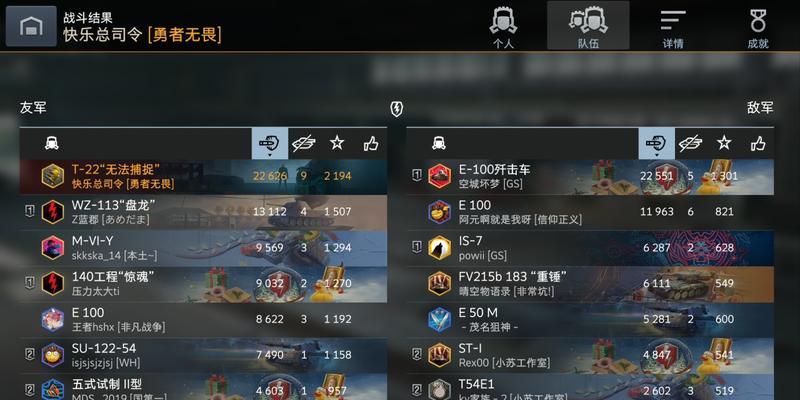Click the IS-7 powii player avatar
The width and height of the screenshot is (800, 400).
[439, 247]
